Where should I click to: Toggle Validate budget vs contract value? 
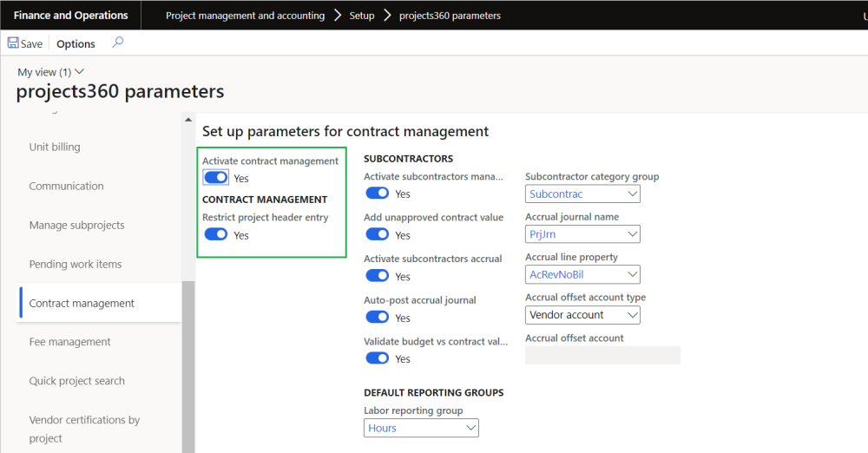[377, 358]
